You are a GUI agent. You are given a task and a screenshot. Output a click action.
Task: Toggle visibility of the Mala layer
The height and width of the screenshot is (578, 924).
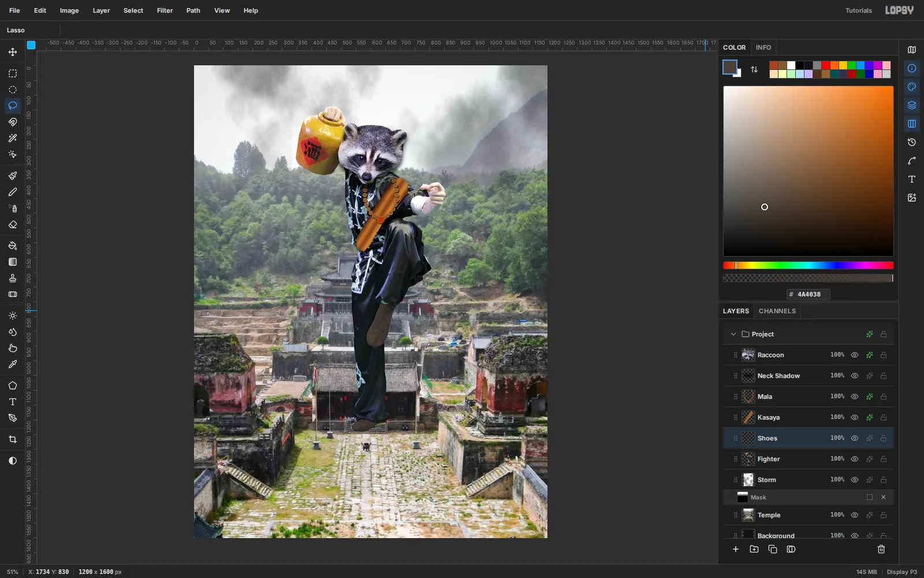(855, 397)
